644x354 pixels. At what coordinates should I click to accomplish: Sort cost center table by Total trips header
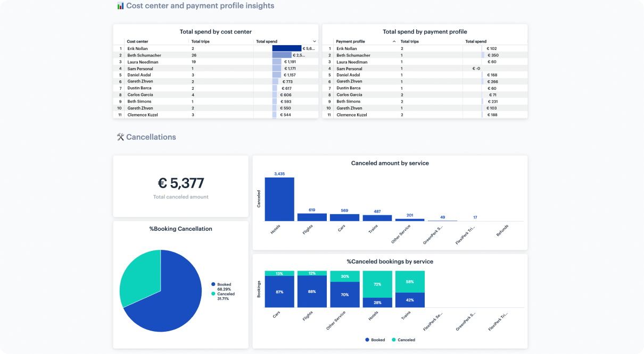(200, 41)
